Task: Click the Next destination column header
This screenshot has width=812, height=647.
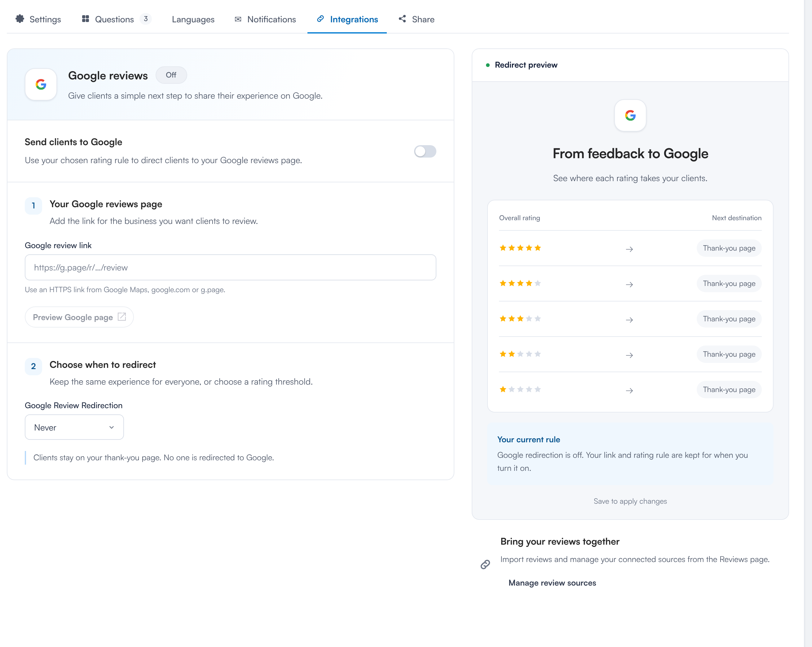Action: (x=737, y=218)
